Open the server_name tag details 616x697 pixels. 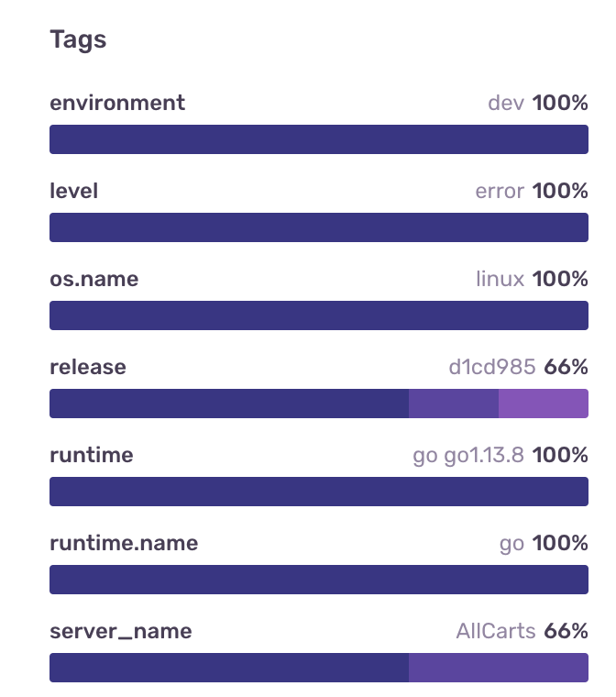[121, 631]
